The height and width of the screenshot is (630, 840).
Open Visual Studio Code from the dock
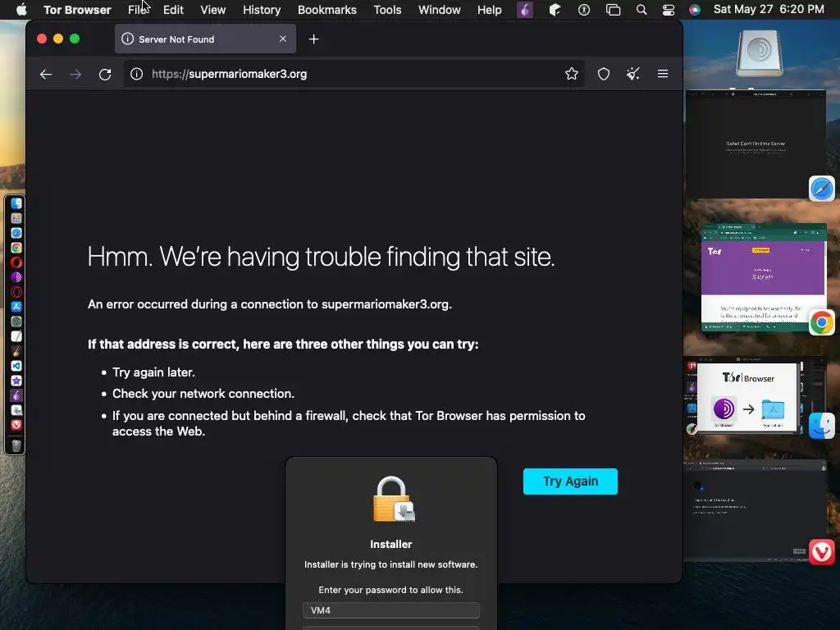[16, 366]
